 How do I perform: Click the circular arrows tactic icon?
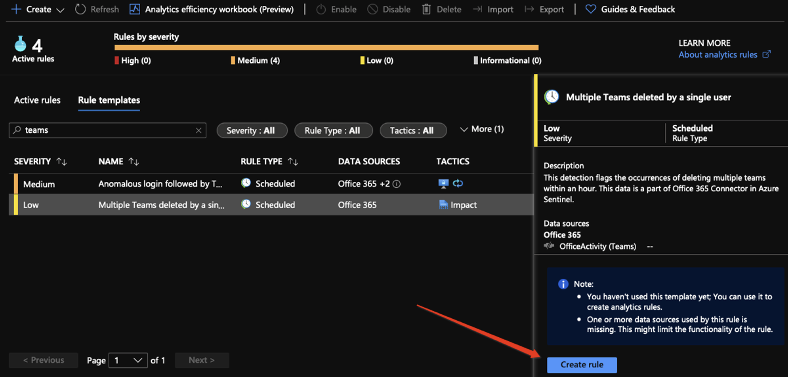click(x=458, y=183)
